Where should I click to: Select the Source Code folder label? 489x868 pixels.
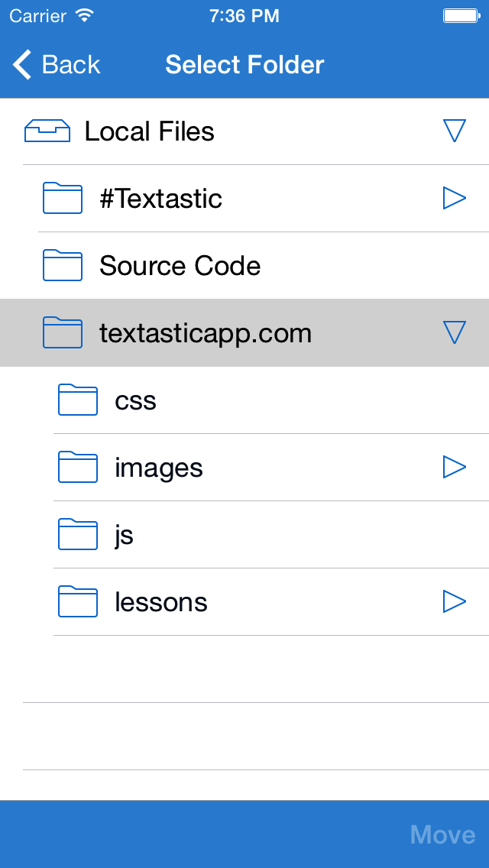click(x=180, y=266)
